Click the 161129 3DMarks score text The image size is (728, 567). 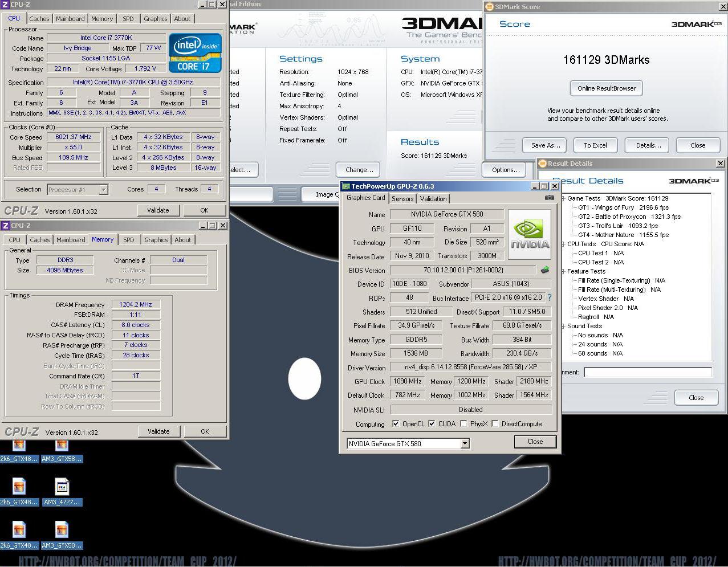606,60
